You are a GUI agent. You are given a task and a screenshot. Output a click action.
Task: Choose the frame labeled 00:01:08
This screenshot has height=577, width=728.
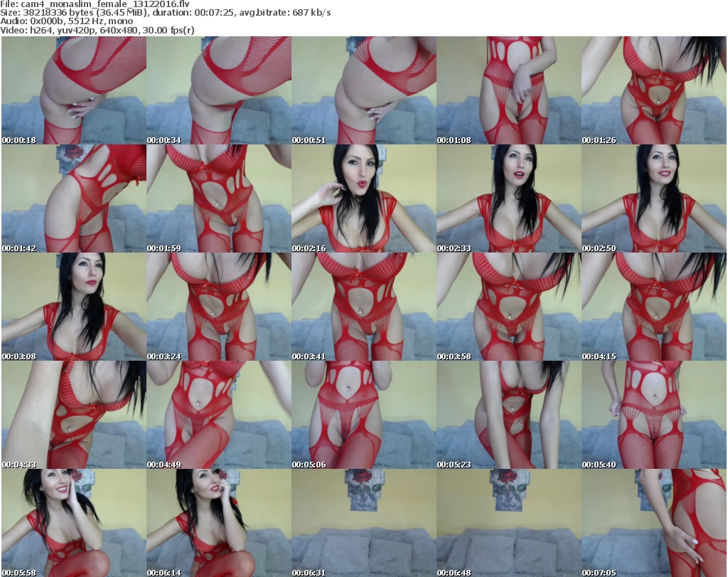coord(508,90)
